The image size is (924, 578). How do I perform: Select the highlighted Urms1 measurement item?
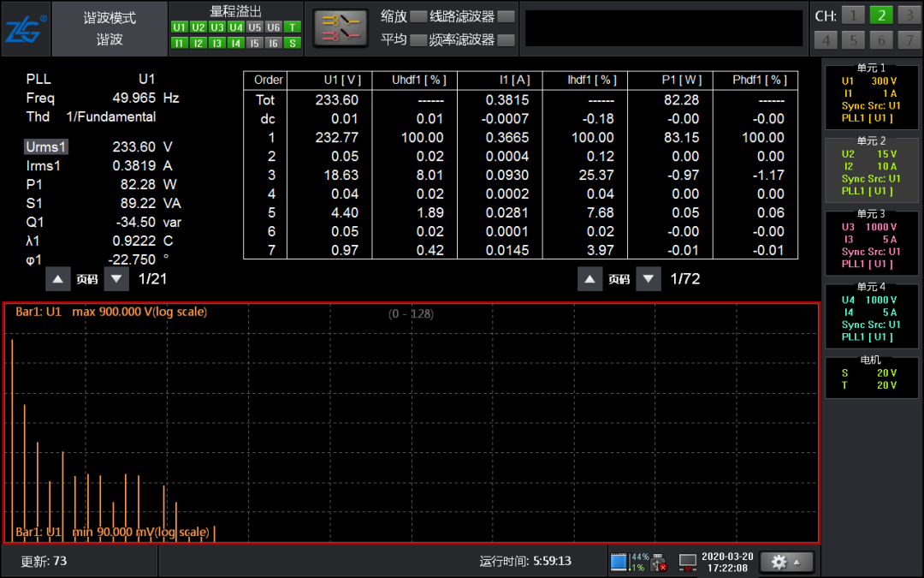[x=46, y=147]
